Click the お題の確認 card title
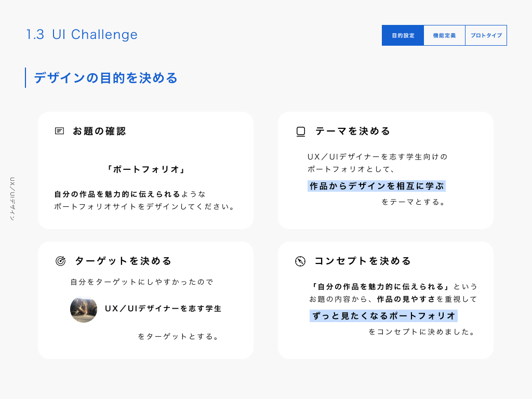Viewport: 532px width, 399px height. pyautogui.click(x=99, y=131)
